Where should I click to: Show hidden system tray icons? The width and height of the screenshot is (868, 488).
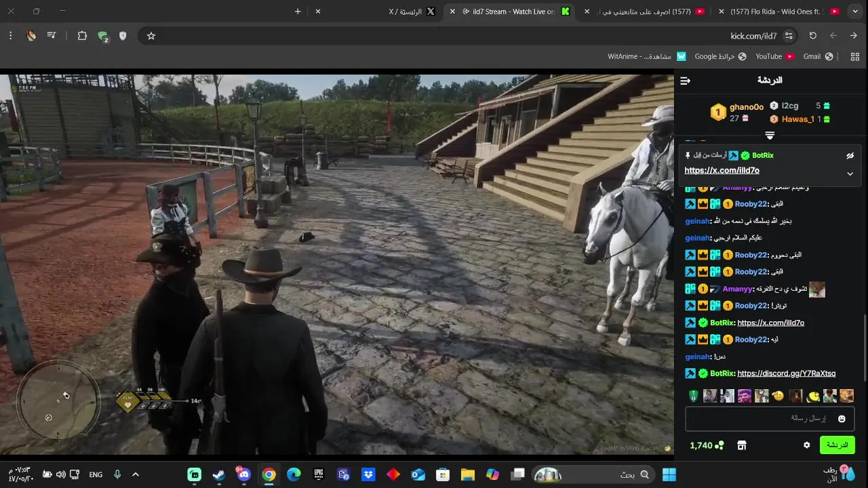pyautogui.click(x=136, y=474)
